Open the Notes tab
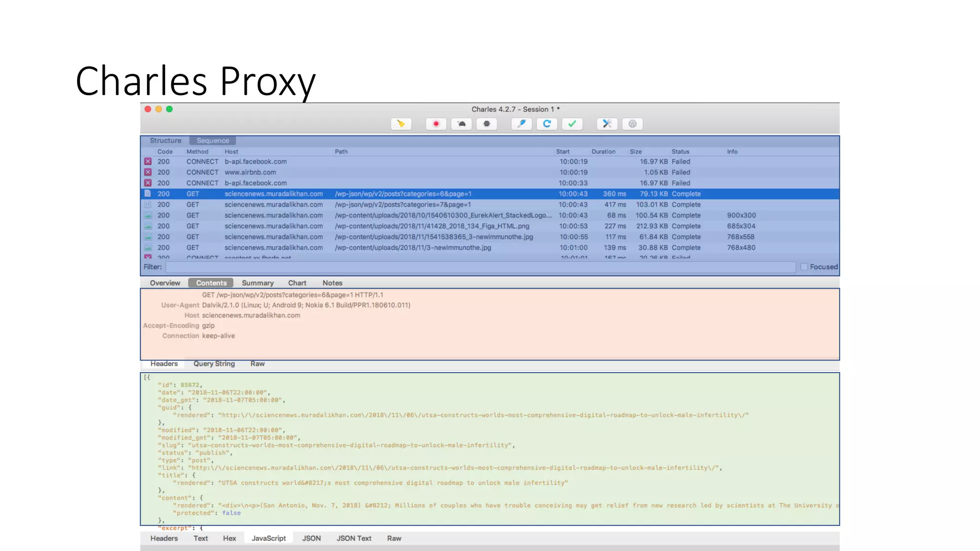 tap(333, 283)
